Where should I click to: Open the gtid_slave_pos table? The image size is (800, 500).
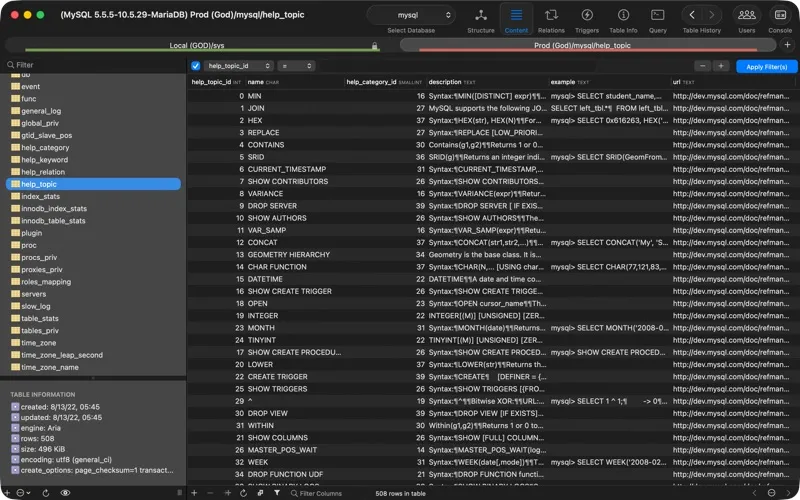point(46,135)
